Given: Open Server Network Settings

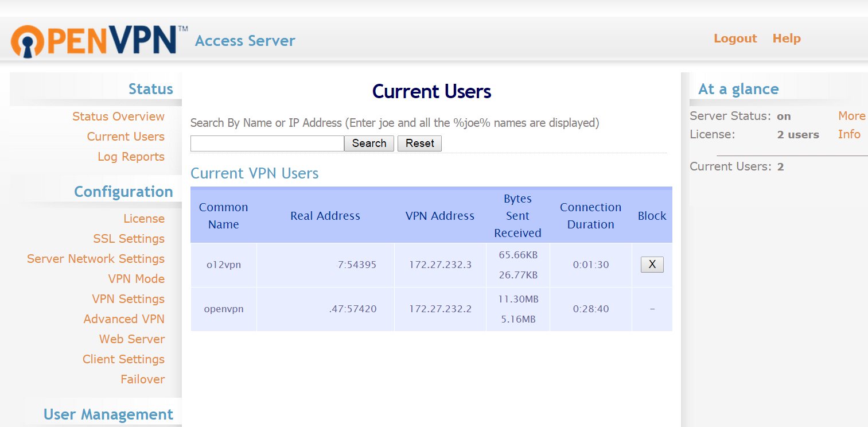Looking at the screenshot, I should coord(96,259).
